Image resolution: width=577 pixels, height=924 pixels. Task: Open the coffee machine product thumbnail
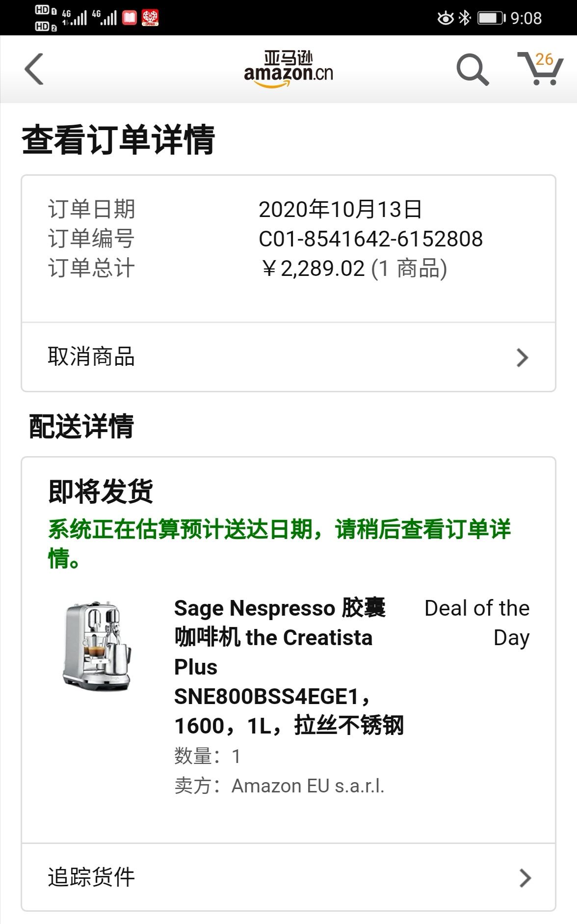click(x=97, y=646)
